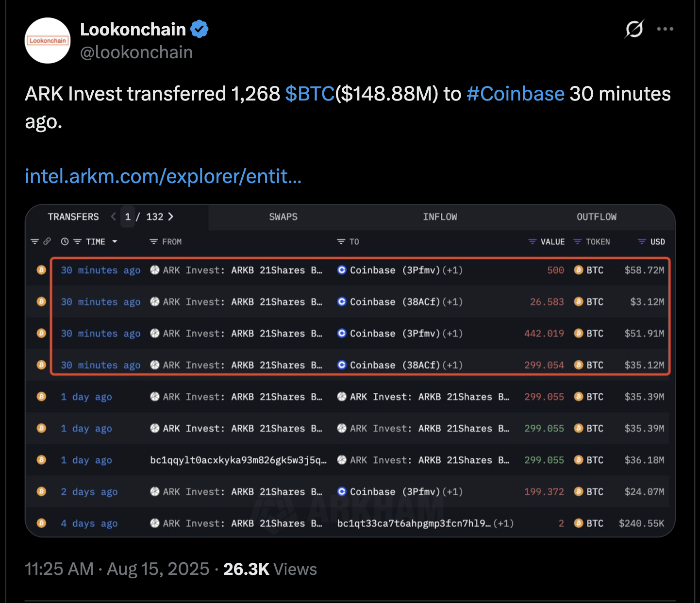Click the Bitcoin icon left of the 4 days ago row

[x=42, y=523]
